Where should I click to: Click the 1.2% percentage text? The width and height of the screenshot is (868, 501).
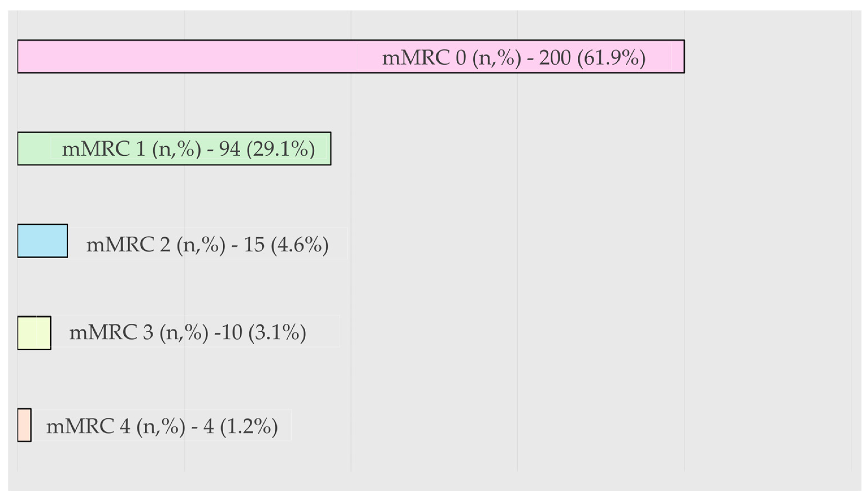point(249,426)
